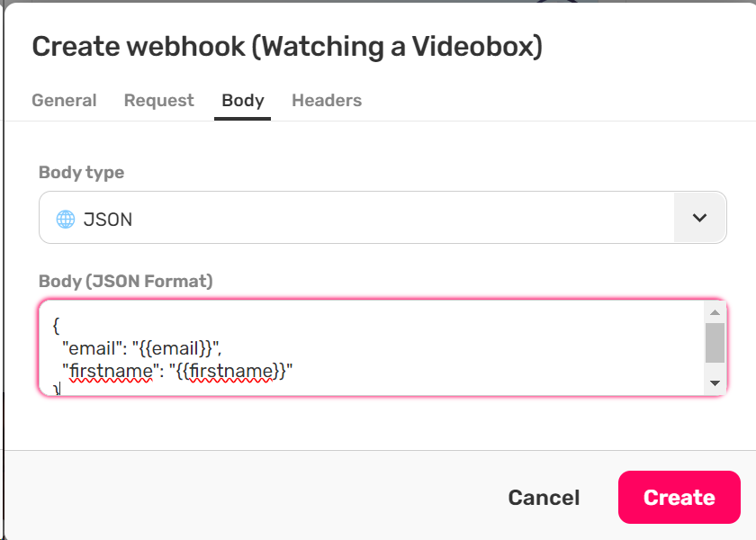Click the pink Create button
Image resolution: width=756 pixels, height=540 pixels.
point(679,498)
